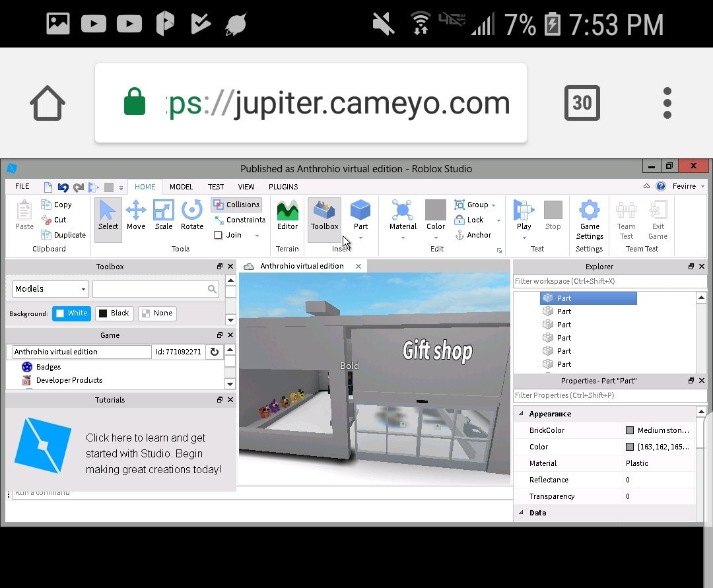This screenshot has height=588, width=713.
Task: Click the Toolbox search magnifier icon
Action: (x=212, y=289)
